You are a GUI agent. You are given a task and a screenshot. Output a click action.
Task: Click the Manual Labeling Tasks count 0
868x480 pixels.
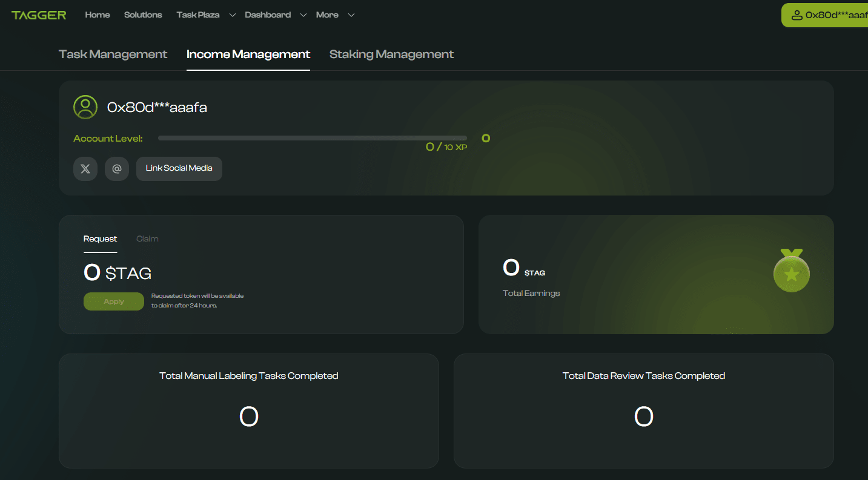pos(249,416)
